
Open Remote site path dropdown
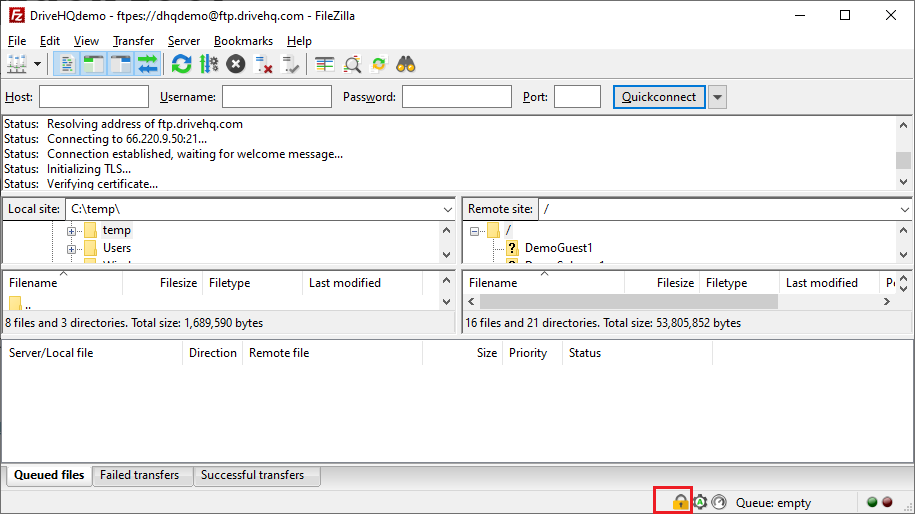click(904, 209)
